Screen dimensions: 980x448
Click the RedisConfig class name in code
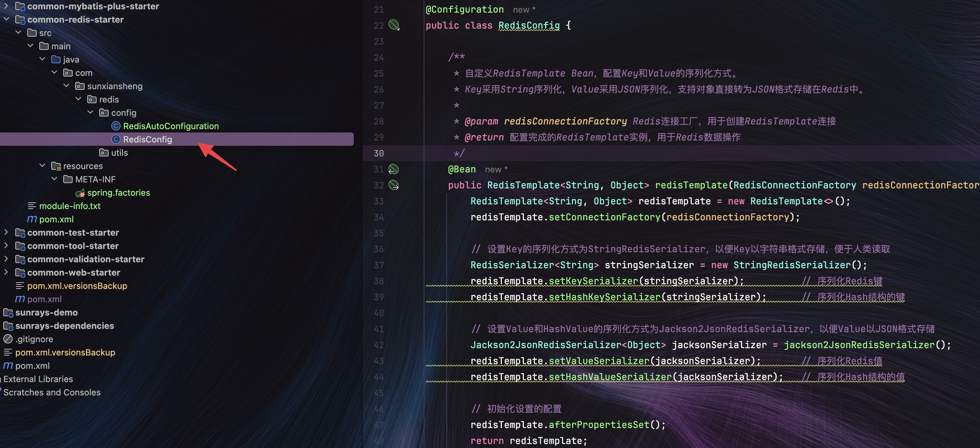[x=529, y=25]
